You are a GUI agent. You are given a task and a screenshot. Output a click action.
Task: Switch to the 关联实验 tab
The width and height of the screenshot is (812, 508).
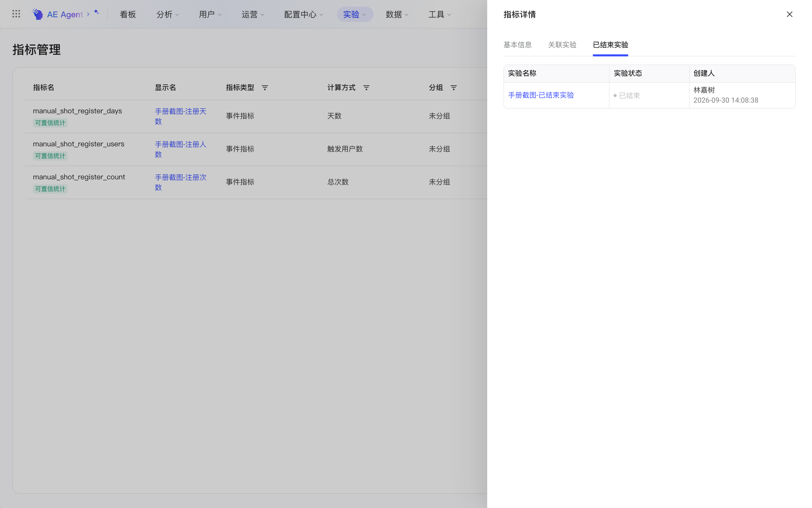(562, 45)
